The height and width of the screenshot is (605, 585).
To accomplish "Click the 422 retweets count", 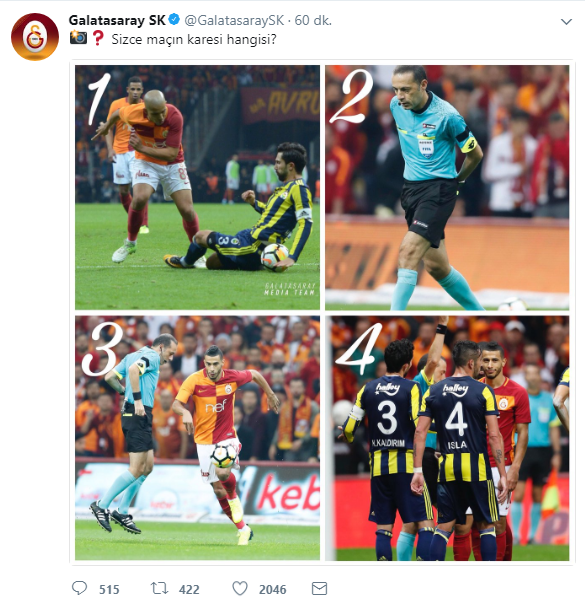I will 189,589.
